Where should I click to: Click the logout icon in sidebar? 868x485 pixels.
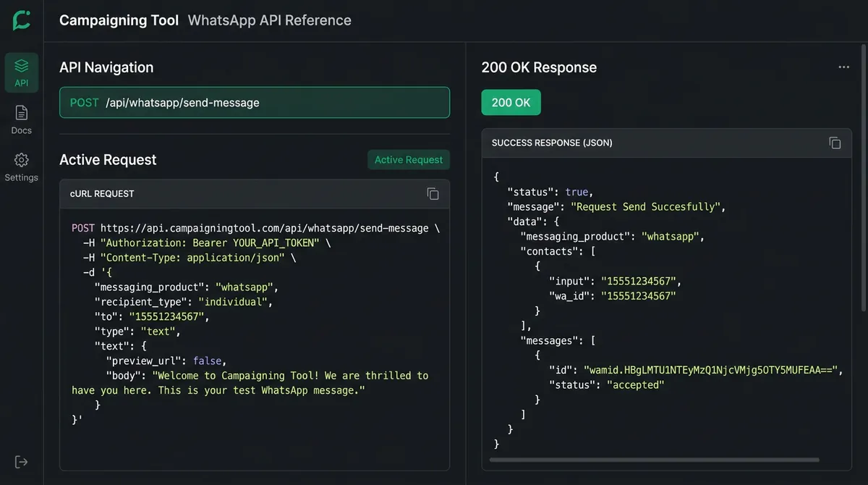(x=22, y=462)
